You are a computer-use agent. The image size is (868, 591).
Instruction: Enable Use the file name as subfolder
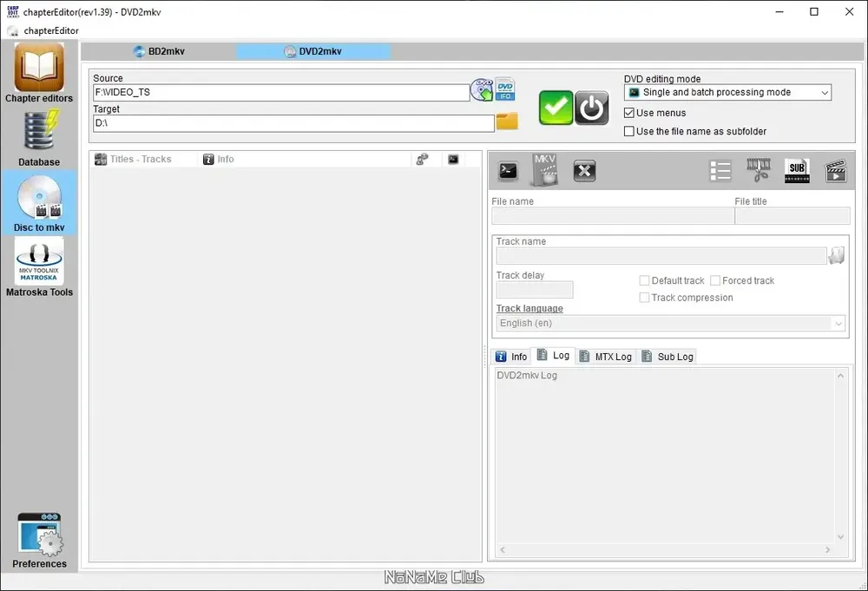coord(628,131)
